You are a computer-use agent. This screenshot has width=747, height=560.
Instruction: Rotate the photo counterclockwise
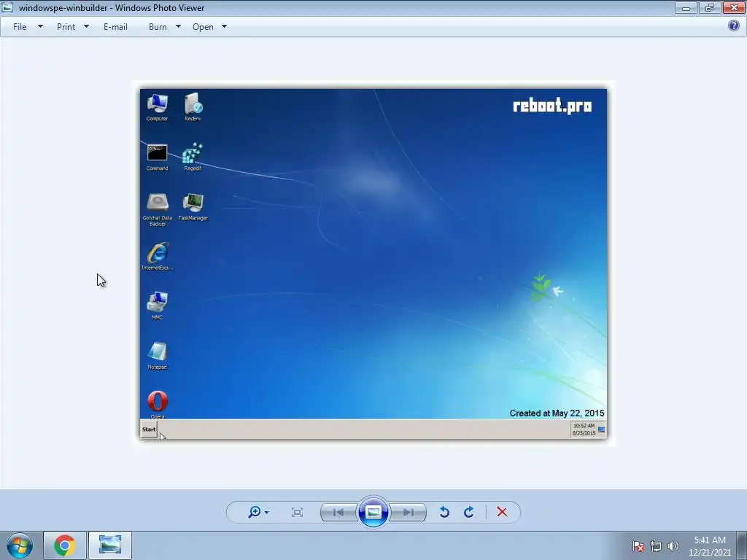point(444,513)
